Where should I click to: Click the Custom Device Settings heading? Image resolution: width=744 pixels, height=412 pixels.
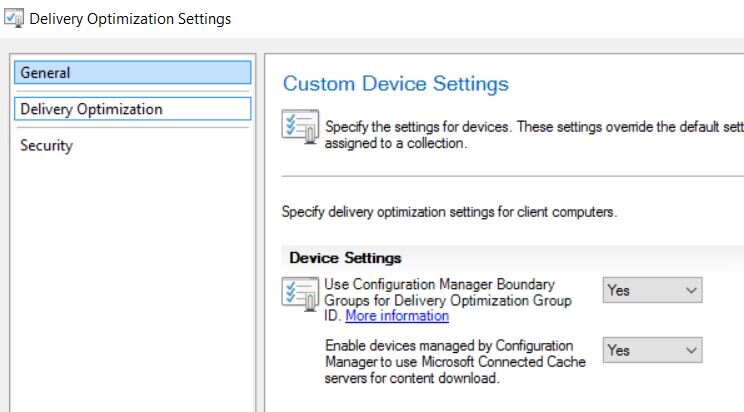[x=396, y=84]
